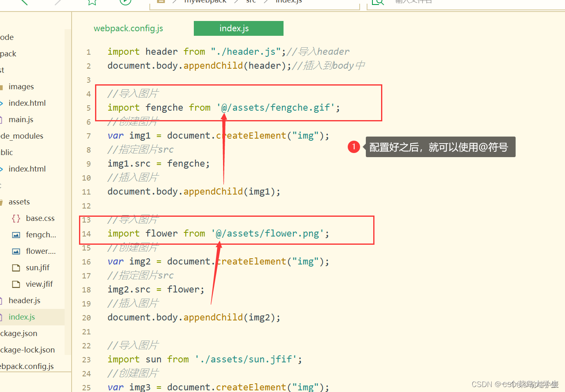This screenshot has width=565, height=392.
Task: Open view.jfif in the file tree
Action: (x=39, y=284)
